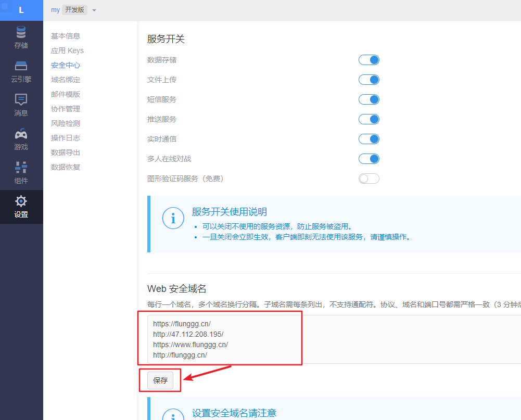Click the Web 安全域名 heading

(176, 288)
